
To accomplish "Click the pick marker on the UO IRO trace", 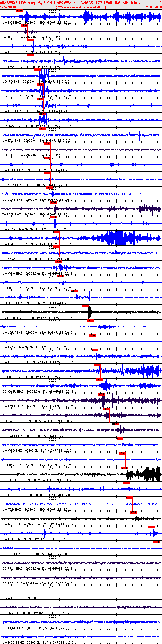I will pos(38,70).
